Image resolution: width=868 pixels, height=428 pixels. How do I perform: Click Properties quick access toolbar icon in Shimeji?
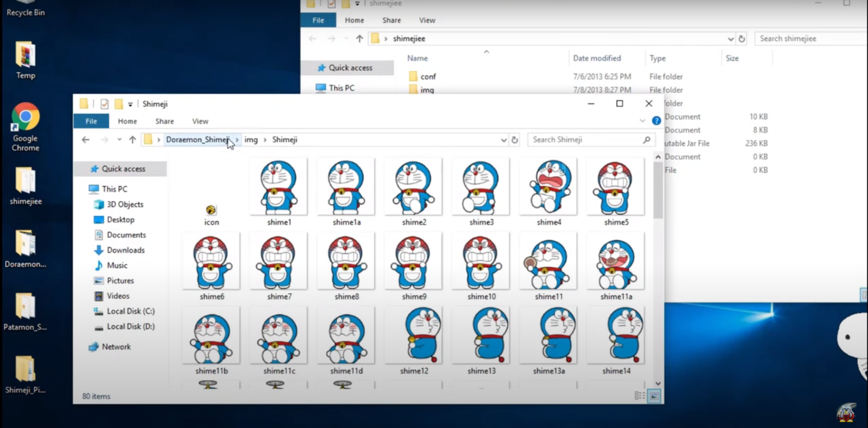[x=104, y=104]
